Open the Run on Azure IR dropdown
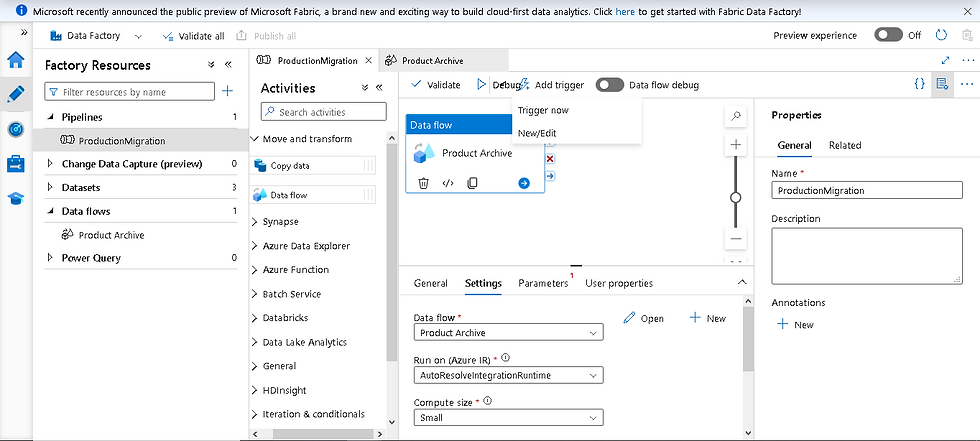The height and width of the screenshot is (441, 980). [x=508, y=375]
